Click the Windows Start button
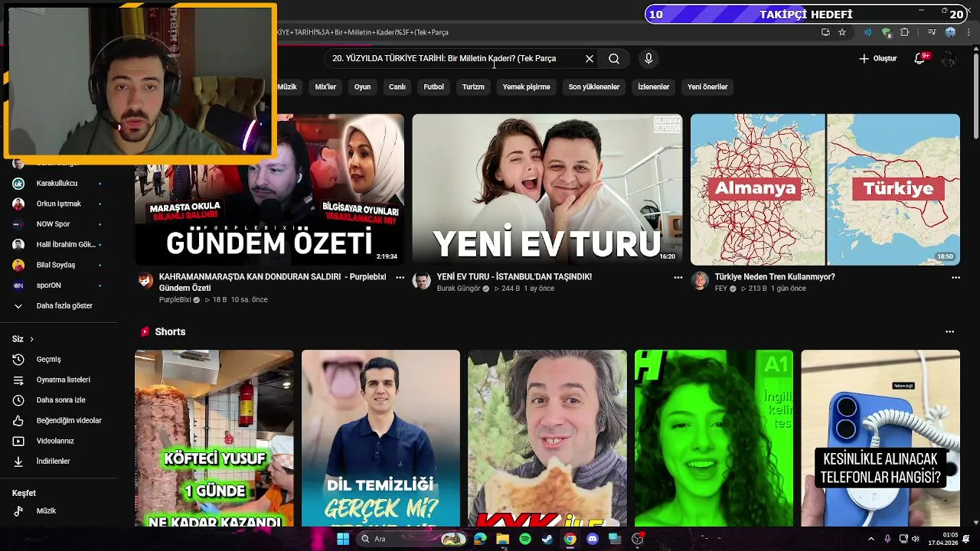This screenshot has height=551, width=980. (x=343, y=539)
